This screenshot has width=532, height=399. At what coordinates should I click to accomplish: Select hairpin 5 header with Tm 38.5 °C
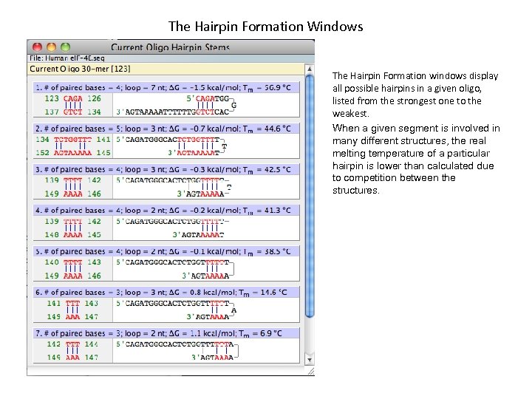(x=166, y=251)
